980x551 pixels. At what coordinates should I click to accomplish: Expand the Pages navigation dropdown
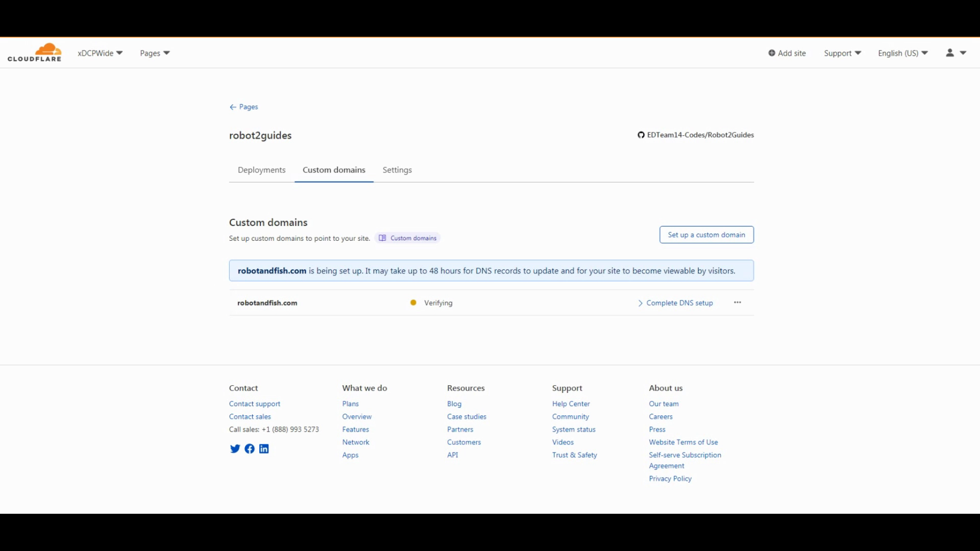[x=155, y=53]
